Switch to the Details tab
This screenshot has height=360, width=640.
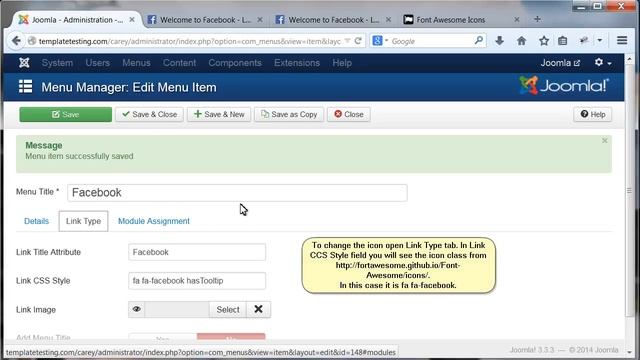point(36,221)
